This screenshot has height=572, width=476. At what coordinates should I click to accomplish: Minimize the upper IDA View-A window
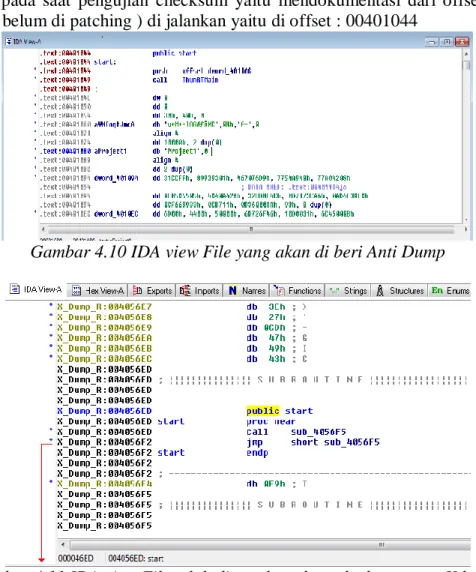tap(432, 42)
